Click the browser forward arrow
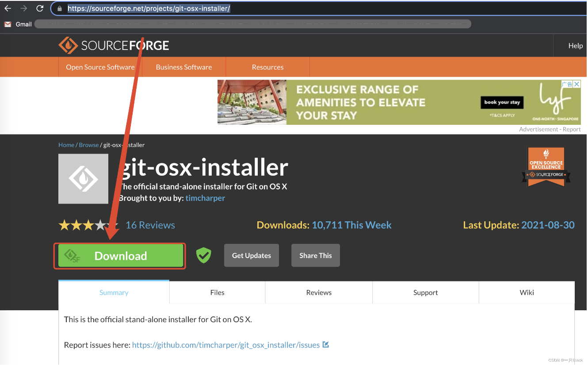Image resolution: width=588 pixels, height=378 pixels. 23,8
